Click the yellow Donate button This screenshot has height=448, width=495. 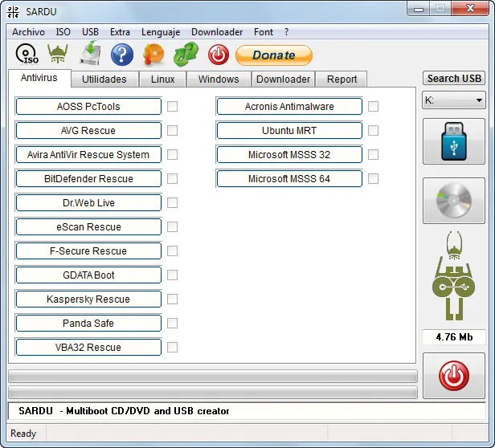[274, 55]
